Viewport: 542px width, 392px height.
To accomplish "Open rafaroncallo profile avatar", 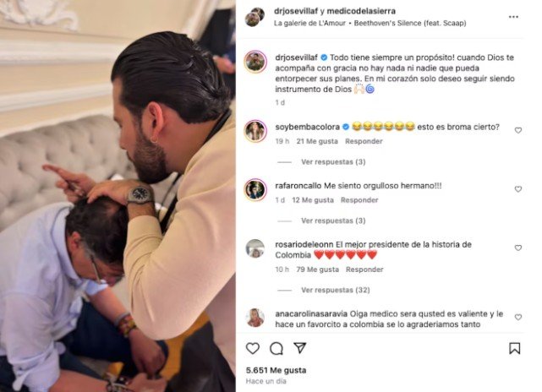I will pyautogui.click(x=255, y=190).
